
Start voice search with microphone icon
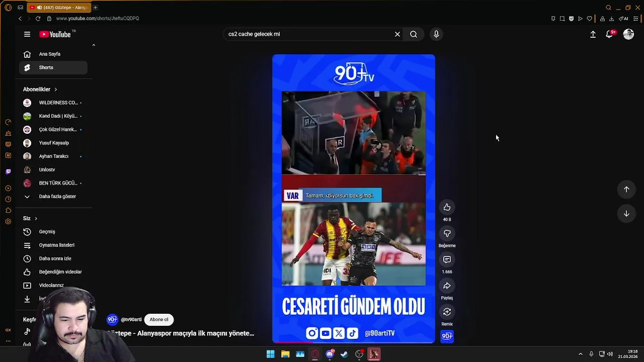[x=436, y=34]
